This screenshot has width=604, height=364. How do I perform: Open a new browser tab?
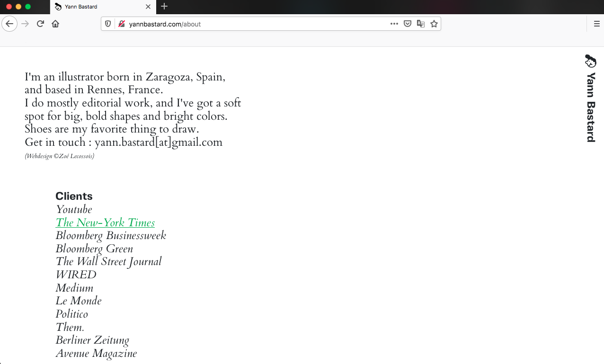[x=164, y=7]
